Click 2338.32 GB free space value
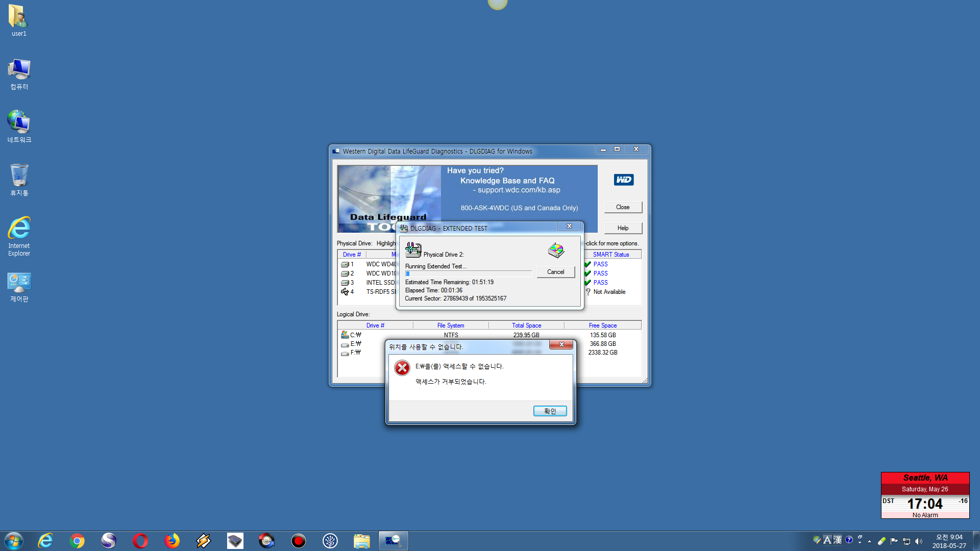 coord(603,353)
